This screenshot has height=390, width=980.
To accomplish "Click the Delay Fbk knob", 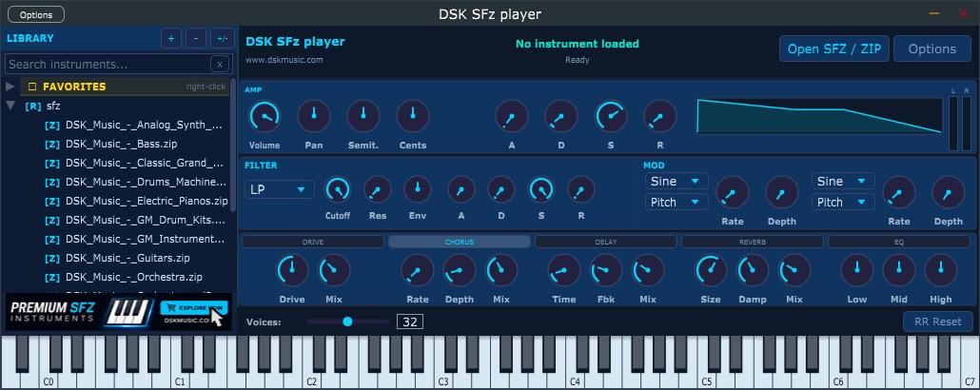I will tap(606, 271).
